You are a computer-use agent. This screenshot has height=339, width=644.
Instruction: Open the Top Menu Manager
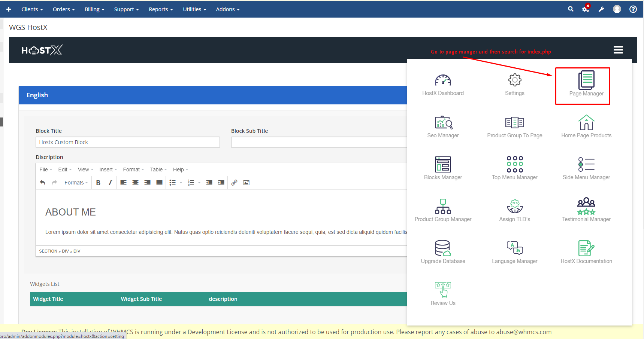pyautogui.click(x=515, y=169)
